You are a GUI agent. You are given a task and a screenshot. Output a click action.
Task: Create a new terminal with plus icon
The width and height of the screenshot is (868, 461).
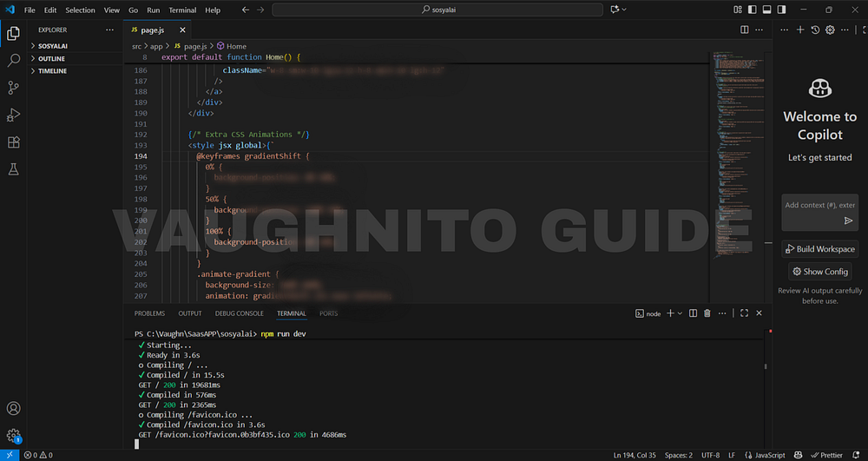coord(670,313)
